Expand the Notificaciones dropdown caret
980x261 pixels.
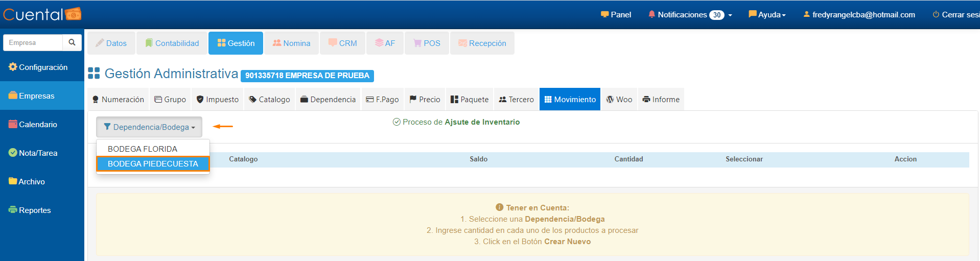coord(730,15)
